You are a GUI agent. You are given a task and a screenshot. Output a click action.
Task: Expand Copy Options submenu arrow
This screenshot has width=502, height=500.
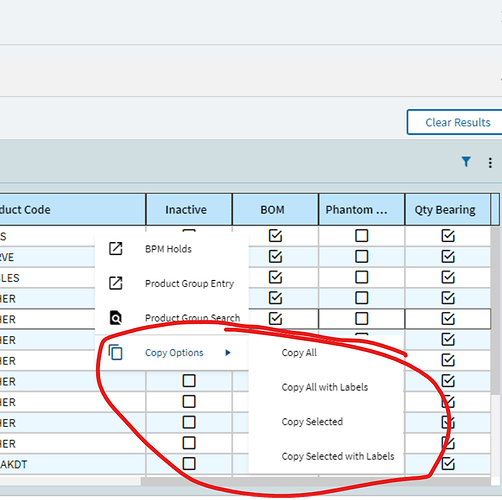point(228,352)
